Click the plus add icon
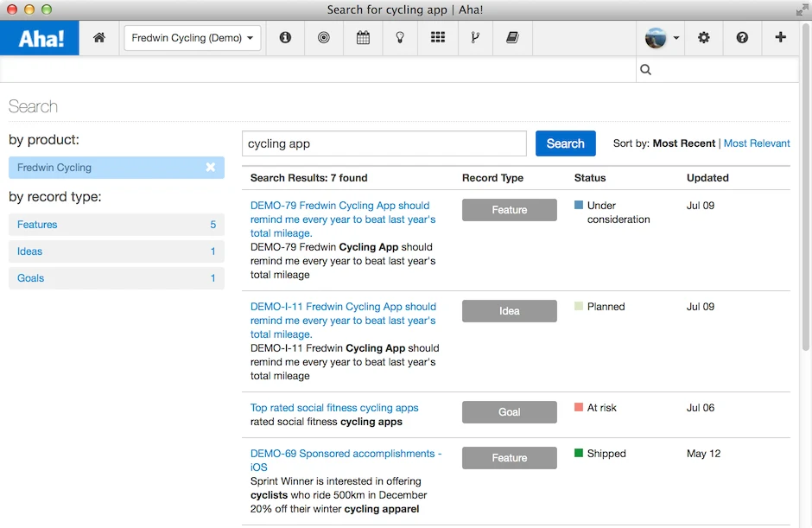Image resolution: width=812 pixels, height=528 pixels. point(780,37)
